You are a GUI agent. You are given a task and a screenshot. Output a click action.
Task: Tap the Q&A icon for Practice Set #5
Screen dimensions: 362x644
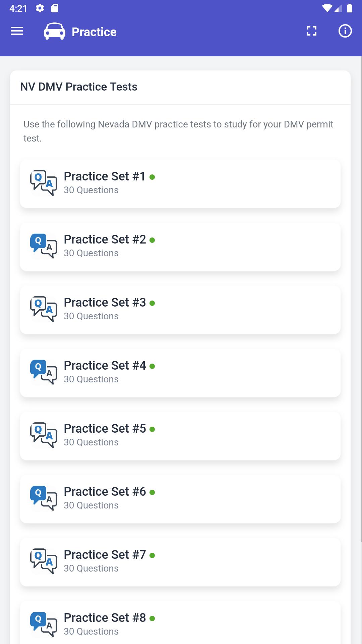44,435
